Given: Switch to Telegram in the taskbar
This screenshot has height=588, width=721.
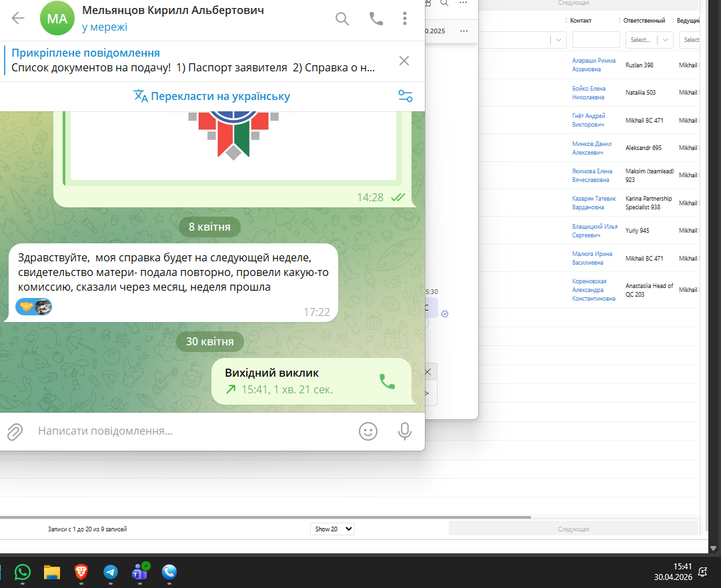Looking at the screenshot, I should (x=110, y=572).
